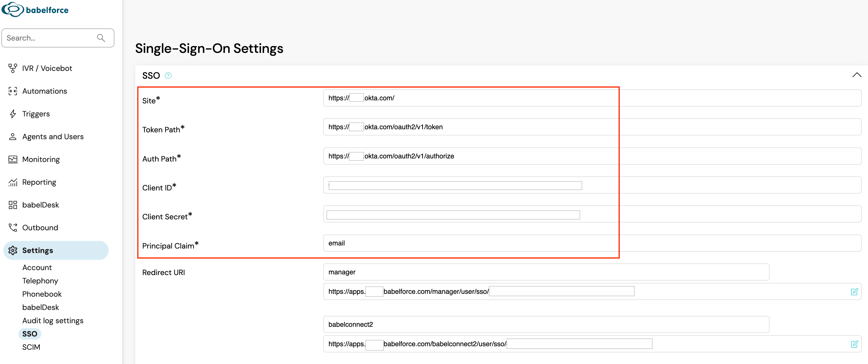Open the SSO help question mark icon
The height and width of the screenshot is (364, 868).
pyautogui.click(x=168, y=76)
